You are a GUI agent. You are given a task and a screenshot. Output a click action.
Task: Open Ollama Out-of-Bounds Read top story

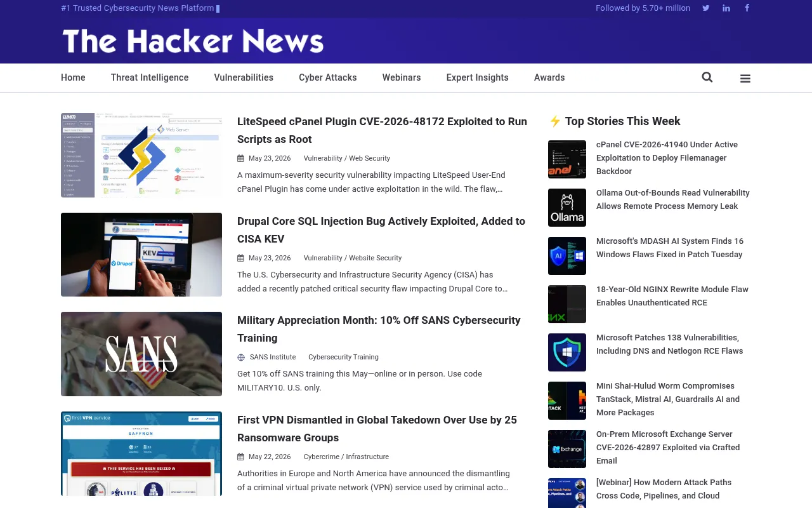pos(673,199)
